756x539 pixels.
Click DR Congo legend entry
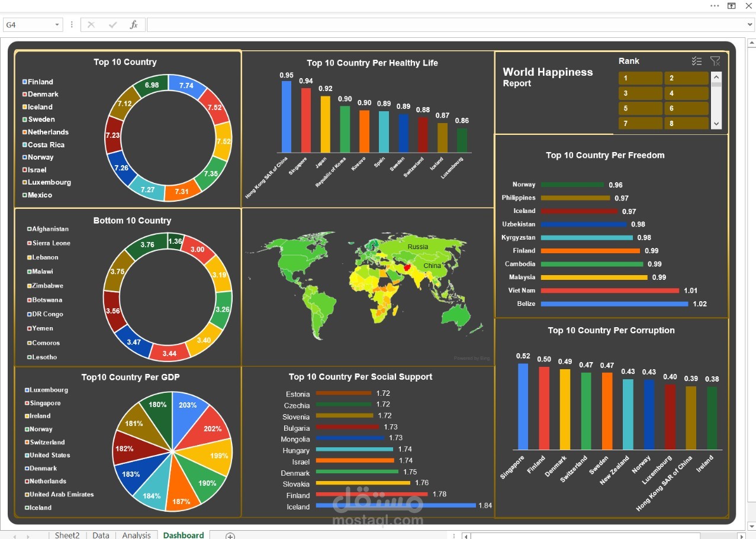pos(45,314)
